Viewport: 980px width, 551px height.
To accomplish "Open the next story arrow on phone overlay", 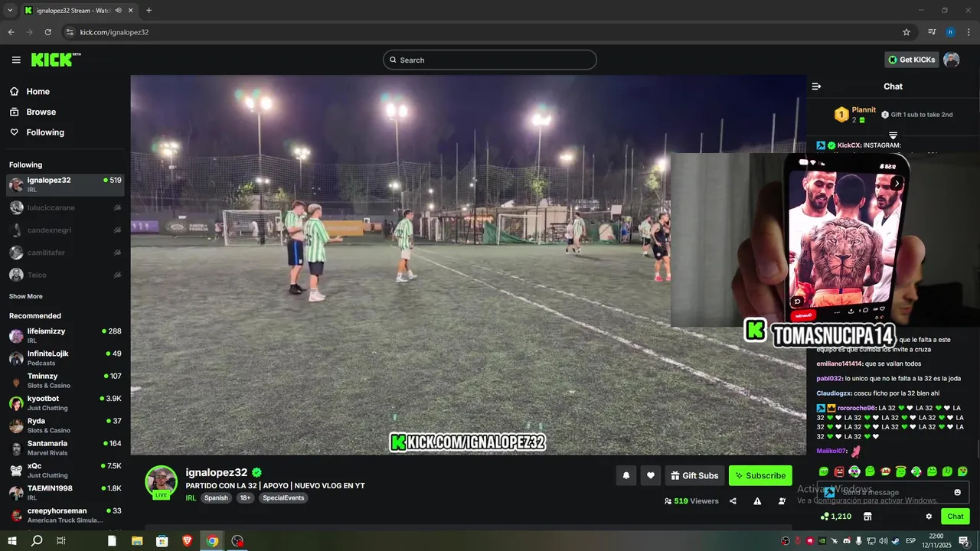I will click(897, 183).
